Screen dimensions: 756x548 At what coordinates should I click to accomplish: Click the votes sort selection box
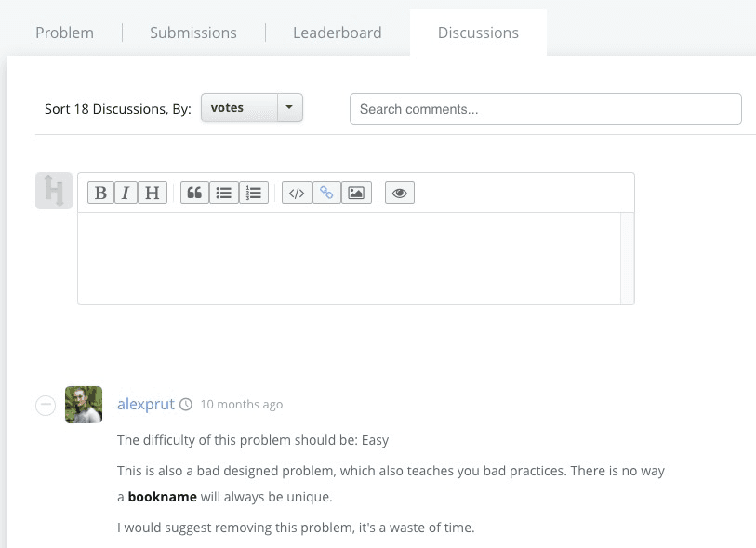(x=240, y=107)
